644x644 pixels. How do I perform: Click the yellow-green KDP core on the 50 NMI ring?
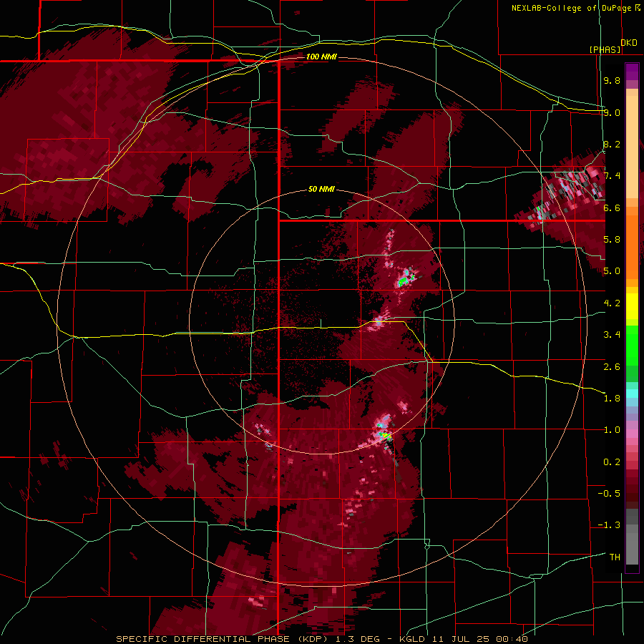point(385,434)
